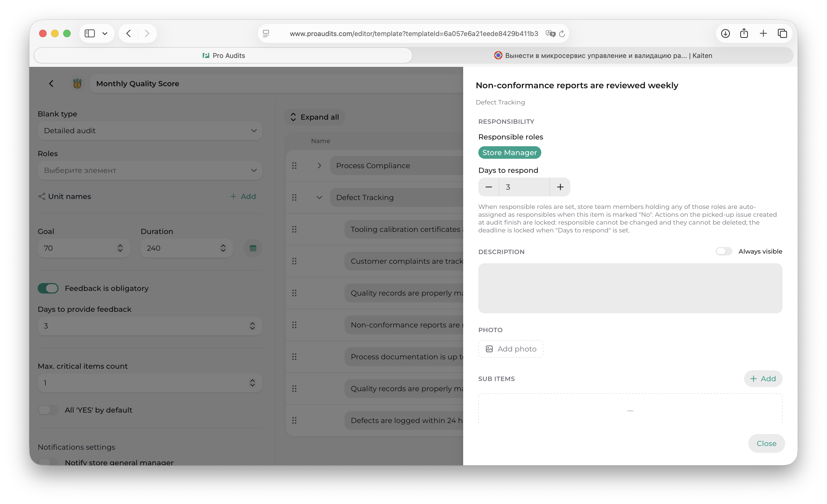Open the Blank type dropdown

point(150,131)
